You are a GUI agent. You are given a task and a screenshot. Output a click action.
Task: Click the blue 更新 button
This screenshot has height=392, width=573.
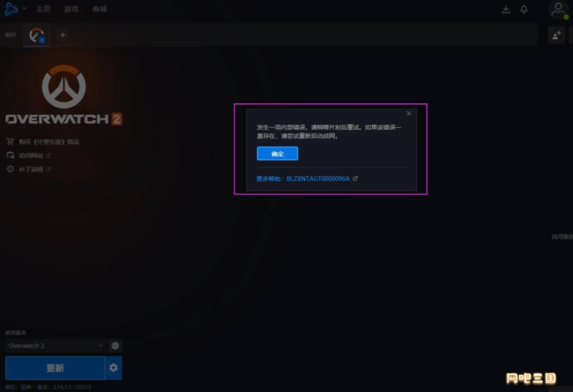[x=55, y=368]
